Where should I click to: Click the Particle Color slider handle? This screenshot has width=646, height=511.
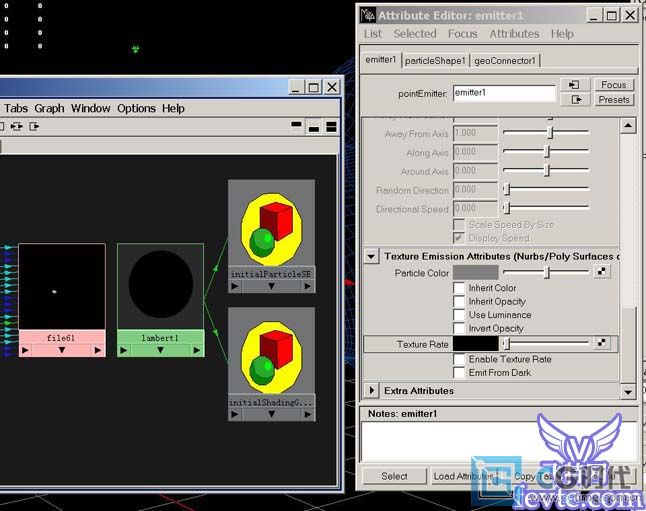(x=547, y=272)
